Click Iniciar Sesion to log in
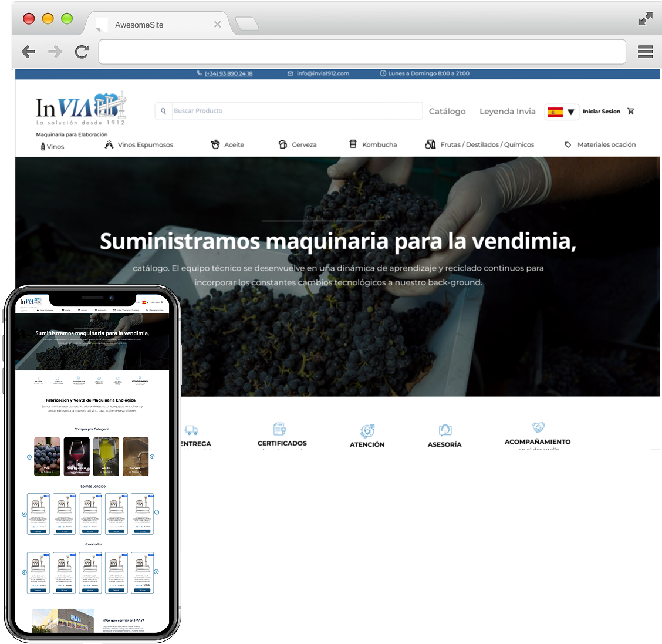 click(601, 112)
